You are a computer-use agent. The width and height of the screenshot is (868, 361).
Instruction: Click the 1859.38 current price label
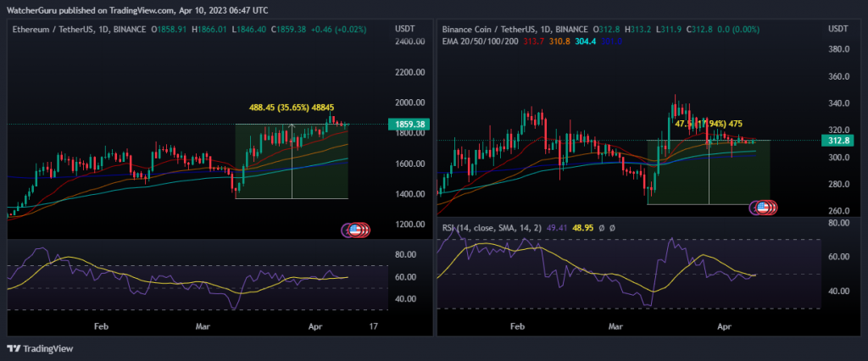[x=411, y=125]
